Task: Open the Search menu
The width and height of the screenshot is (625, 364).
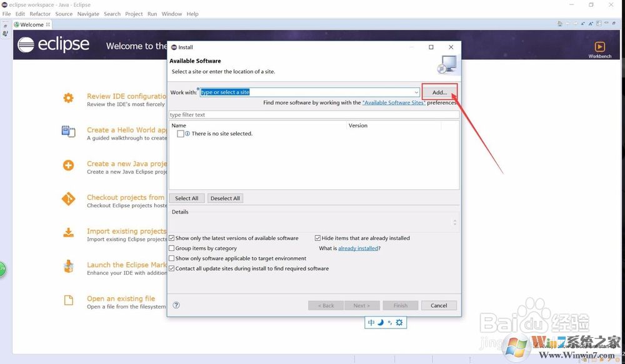Action: tap(112, 14)
